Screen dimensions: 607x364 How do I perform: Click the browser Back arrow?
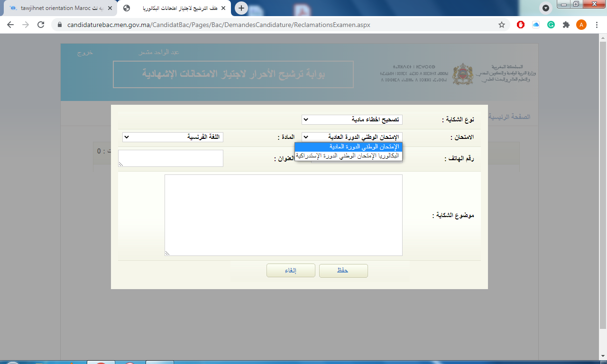point(10,25)
